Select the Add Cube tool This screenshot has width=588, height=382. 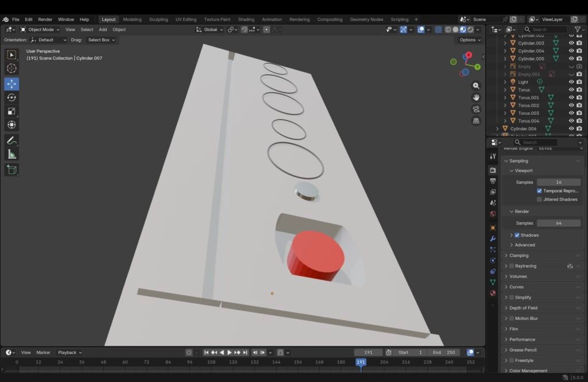point(11,169)
